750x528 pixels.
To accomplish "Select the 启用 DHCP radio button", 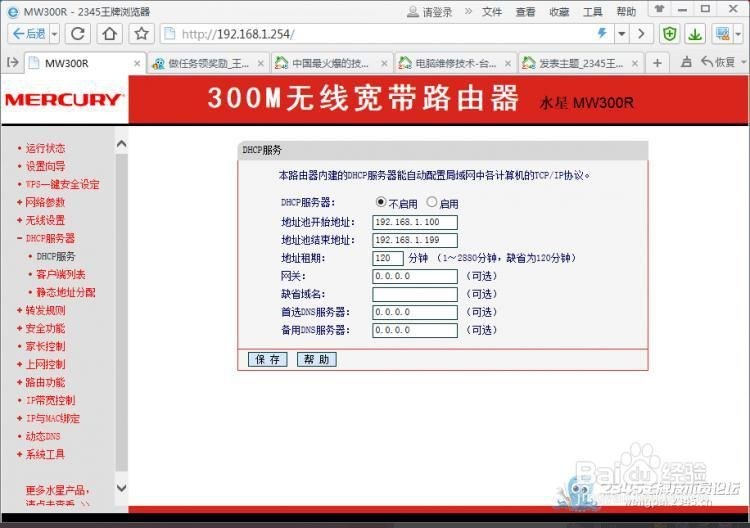I will point(431,202).
